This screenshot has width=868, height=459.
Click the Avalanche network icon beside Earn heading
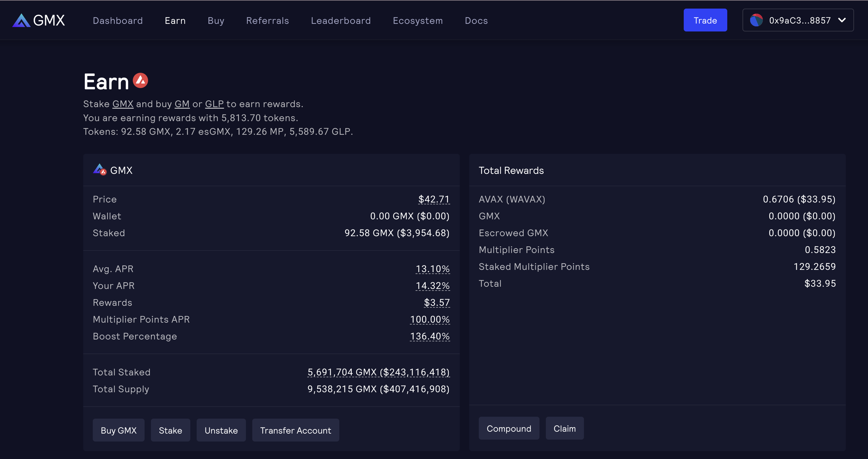[x=140, y=80]
